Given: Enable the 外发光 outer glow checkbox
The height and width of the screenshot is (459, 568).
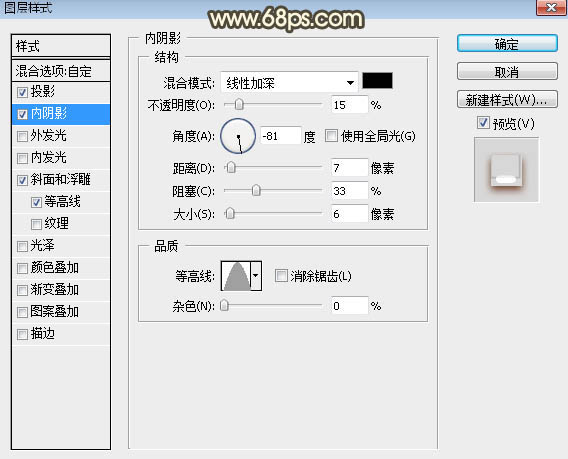Looking at the screenshot, I should tap(22, 136).
